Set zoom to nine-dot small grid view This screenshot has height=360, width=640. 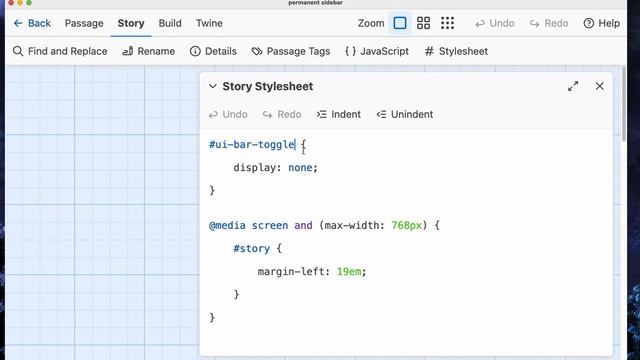click(447, 23)
